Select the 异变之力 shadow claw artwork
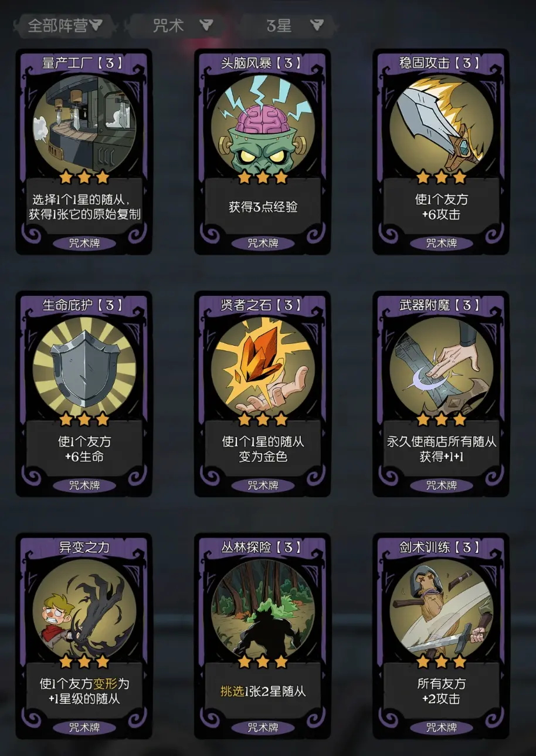The image size is (536, 756). 84,609
